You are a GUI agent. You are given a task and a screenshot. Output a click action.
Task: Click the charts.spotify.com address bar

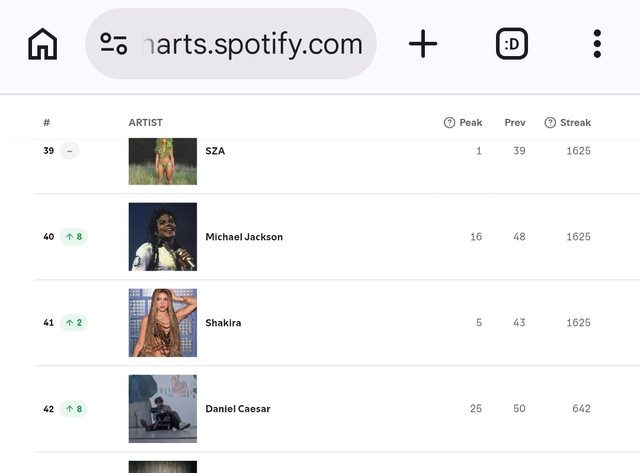click(231, 44)
